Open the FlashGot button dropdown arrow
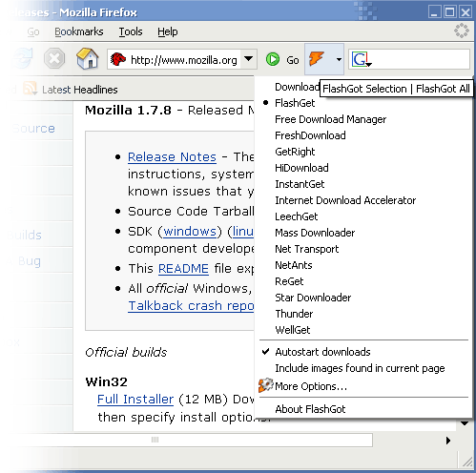 click(x=339, y=59)
